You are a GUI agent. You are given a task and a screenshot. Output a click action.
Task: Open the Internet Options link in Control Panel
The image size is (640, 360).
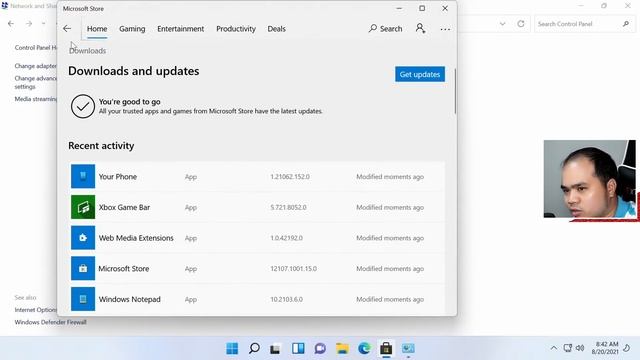36,310
